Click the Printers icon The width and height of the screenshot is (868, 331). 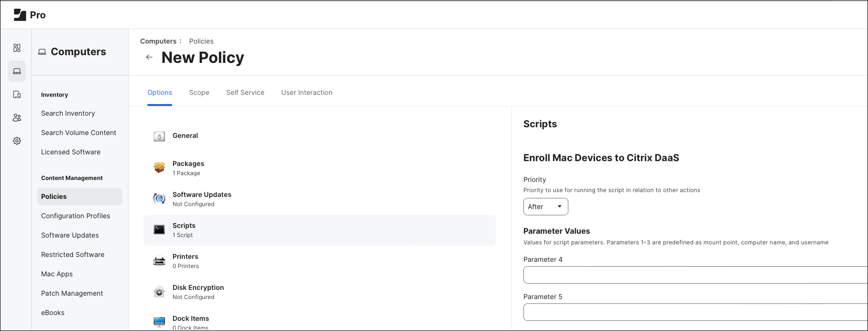(x=159, y=261)
